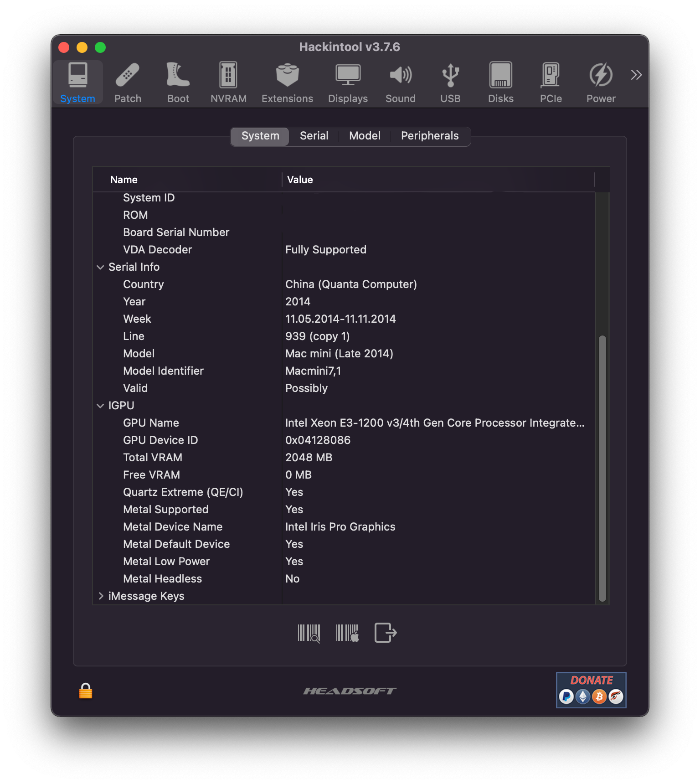Image resolution: width=700 pixels, height=784 pixels.
Task: Click the barcode with magnifier icon
Action: [309, 633]
